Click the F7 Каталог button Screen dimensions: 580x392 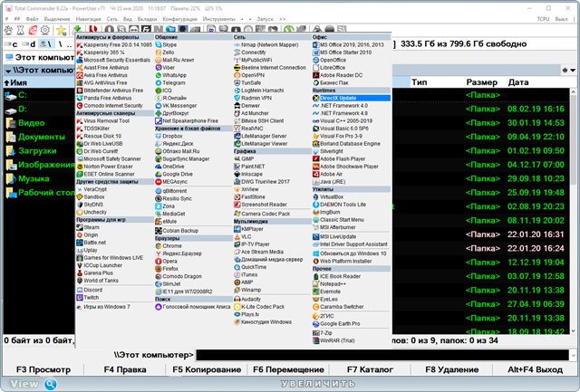point(370,369)
